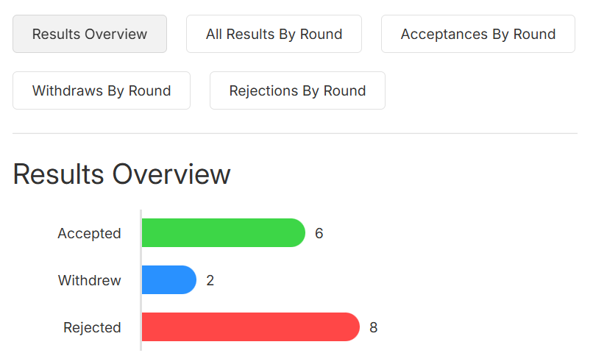Switch to Acceptances By Round tab
Screen dimensions: 593x364
tap(478, 34)
